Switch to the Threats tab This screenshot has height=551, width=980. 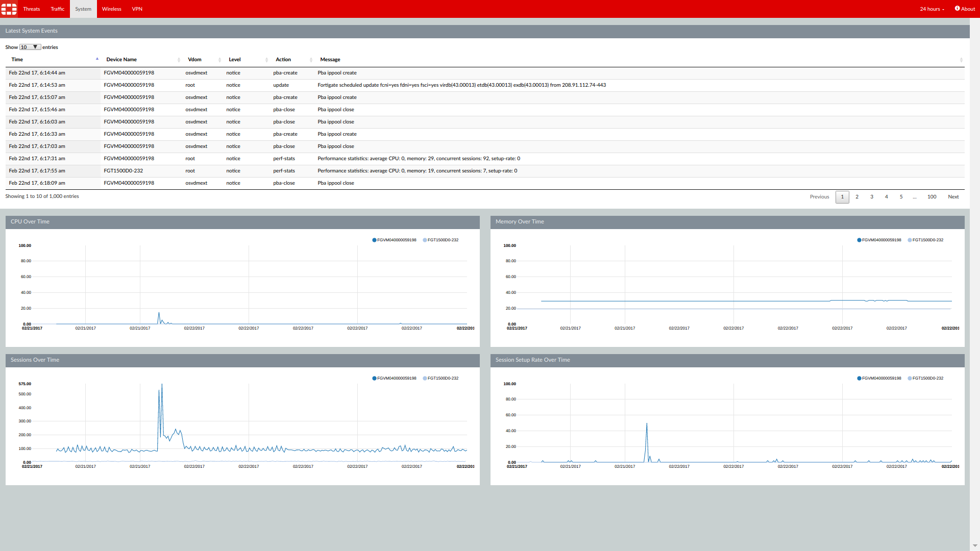[31, 9]
